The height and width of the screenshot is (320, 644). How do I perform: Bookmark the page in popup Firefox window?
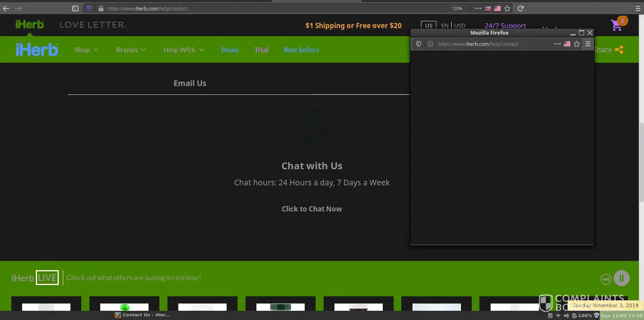tap(577, 44)
